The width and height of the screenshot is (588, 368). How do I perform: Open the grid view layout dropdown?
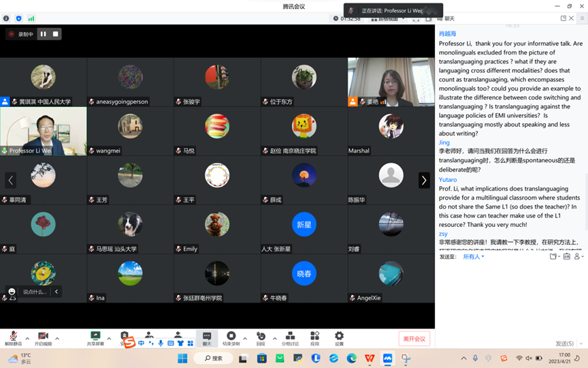pyautogui.click(x=387, y=18)
